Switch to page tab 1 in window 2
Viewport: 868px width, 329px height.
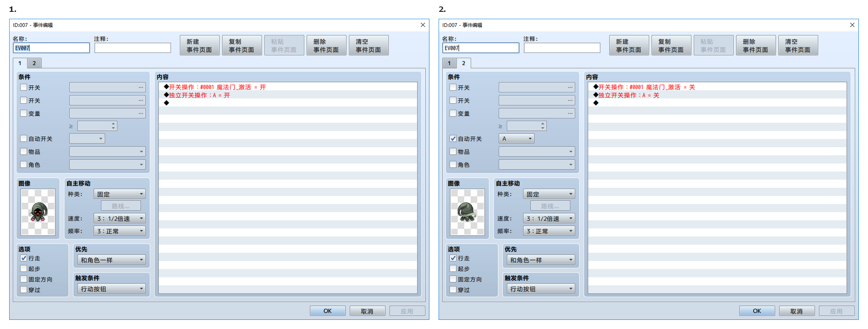point(449,63)
